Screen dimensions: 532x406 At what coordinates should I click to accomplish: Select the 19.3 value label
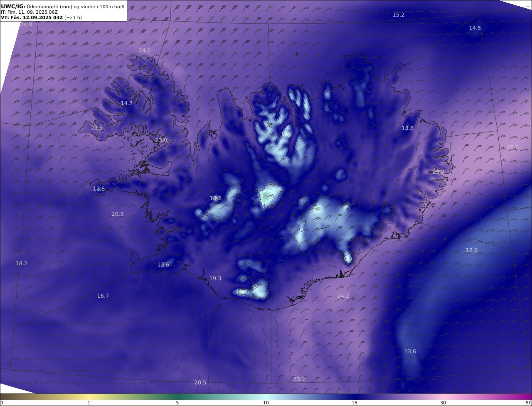point(215,279)
